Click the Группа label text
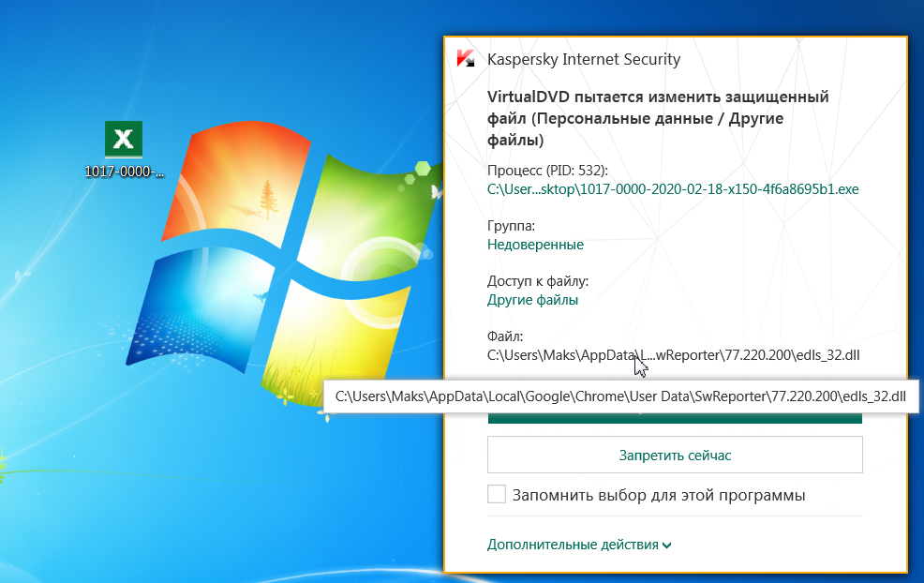 point(511,226)
